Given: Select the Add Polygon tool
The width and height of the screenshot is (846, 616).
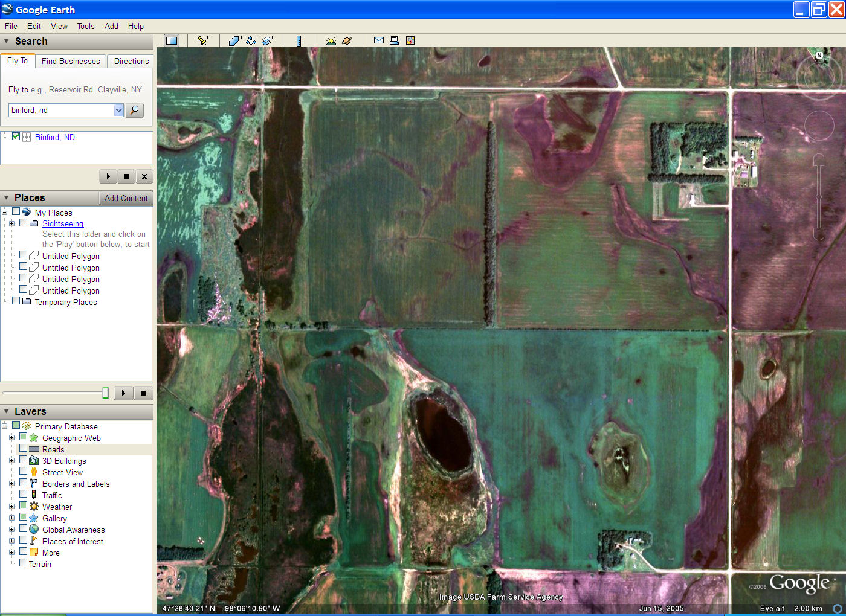Looking at the screenshot, I should click(x=235, y=40).
